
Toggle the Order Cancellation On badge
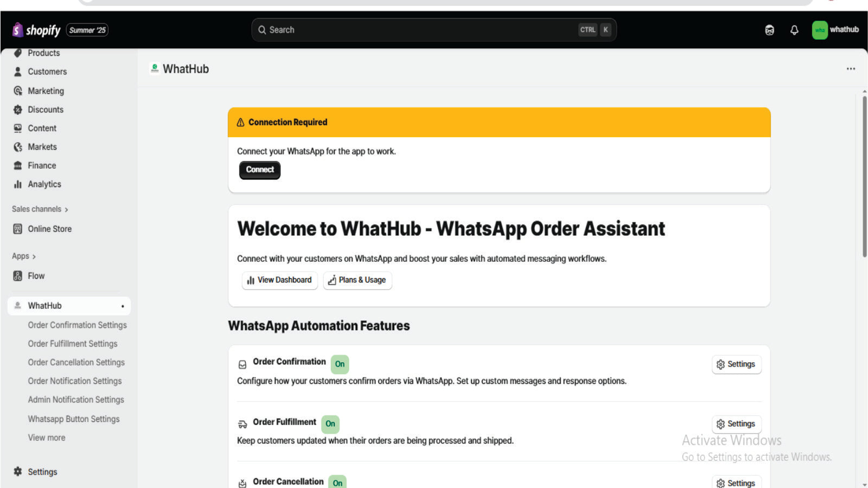(337, 483)
